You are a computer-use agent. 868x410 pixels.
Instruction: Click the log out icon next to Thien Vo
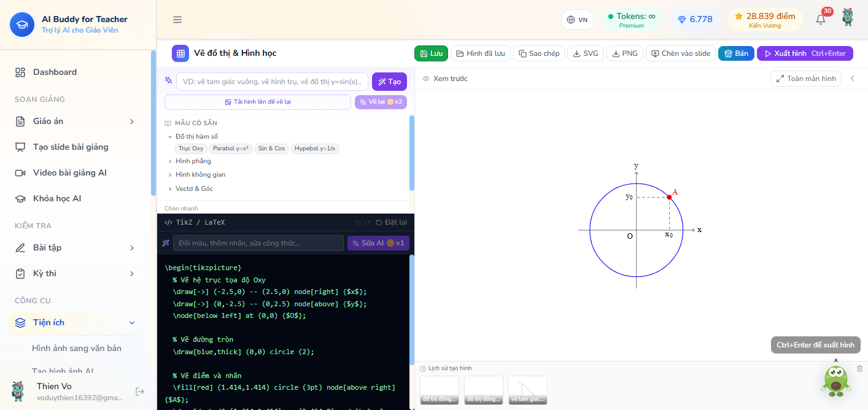(x=140, y=392)
